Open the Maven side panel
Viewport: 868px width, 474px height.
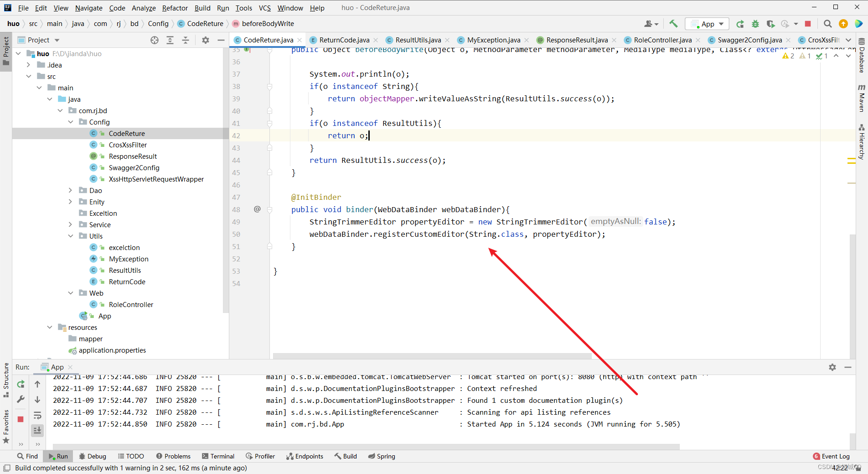tap(862, 98)
